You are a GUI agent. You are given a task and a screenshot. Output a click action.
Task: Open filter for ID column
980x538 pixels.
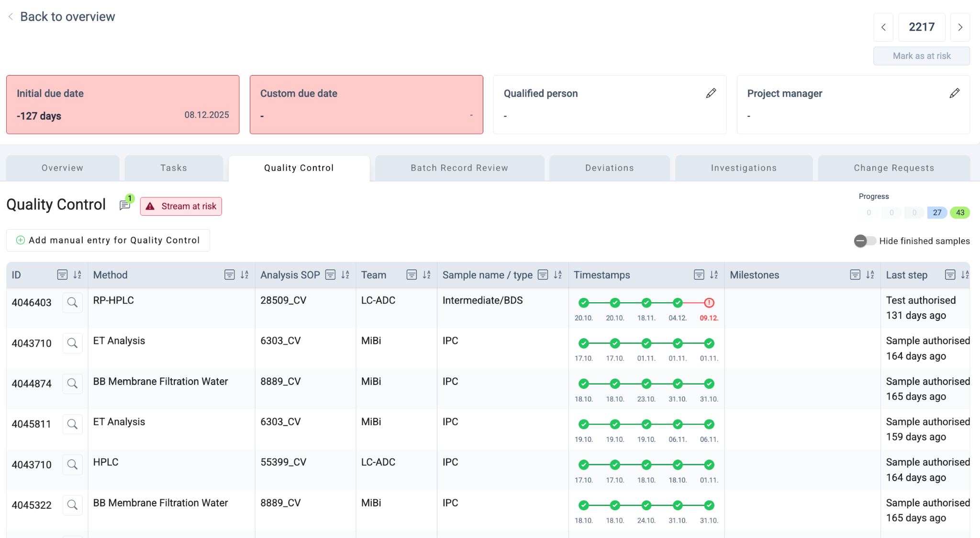click(62, 275)
